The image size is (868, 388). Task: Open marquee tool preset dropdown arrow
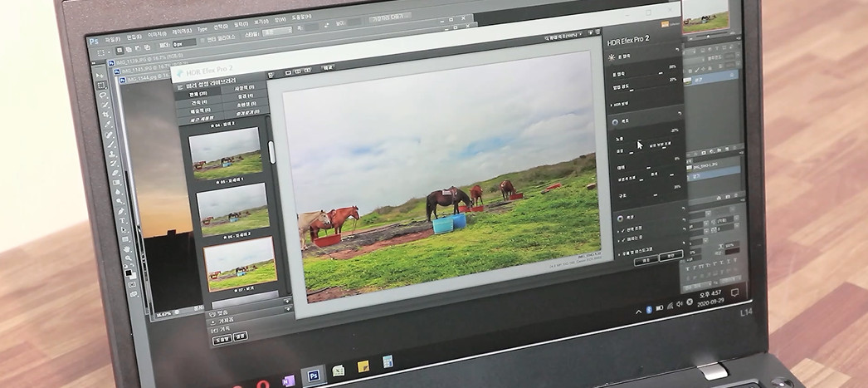(x=109, y=52)
